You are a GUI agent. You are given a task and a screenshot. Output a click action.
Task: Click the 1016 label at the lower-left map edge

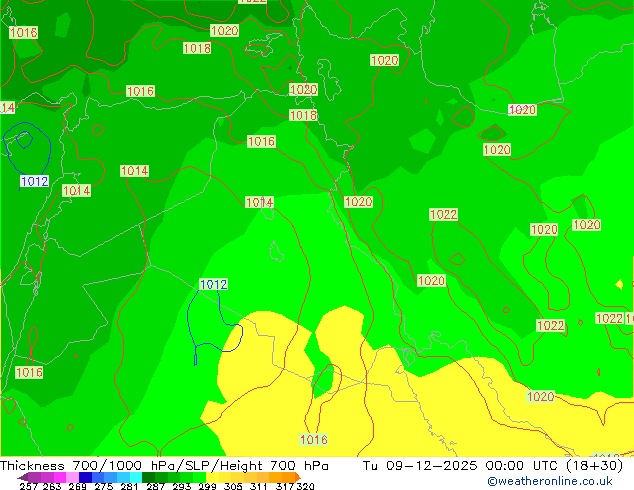click(29, 372)
